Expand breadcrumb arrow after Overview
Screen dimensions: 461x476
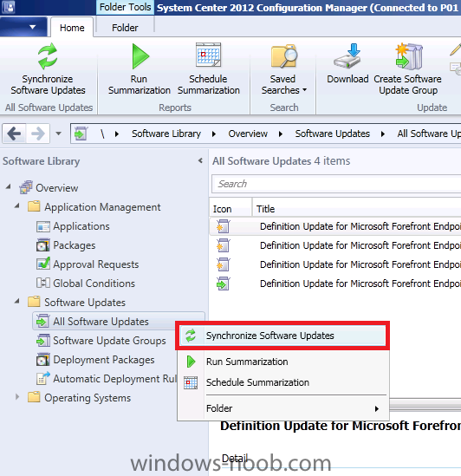point(281,134)
